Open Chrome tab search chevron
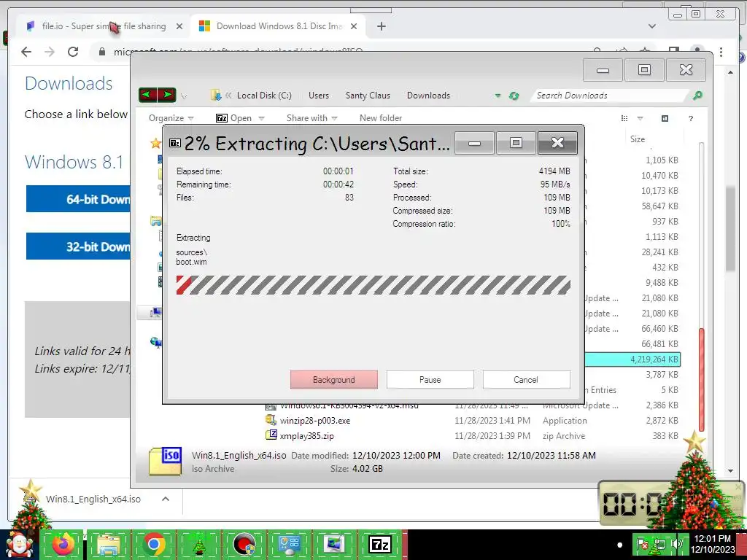This screenshot has width=747, height=560. click(651, 26)
